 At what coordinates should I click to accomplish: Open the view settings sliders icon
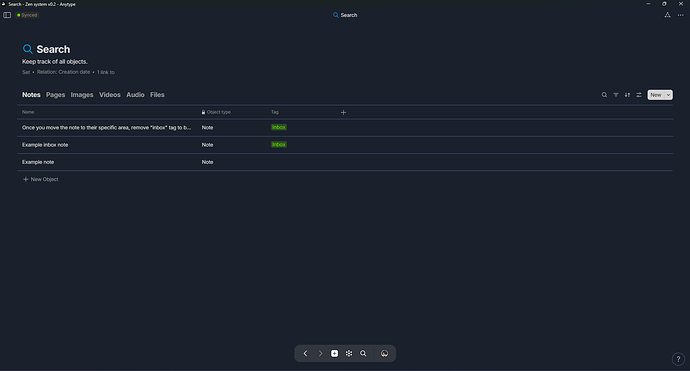[639, 95]
